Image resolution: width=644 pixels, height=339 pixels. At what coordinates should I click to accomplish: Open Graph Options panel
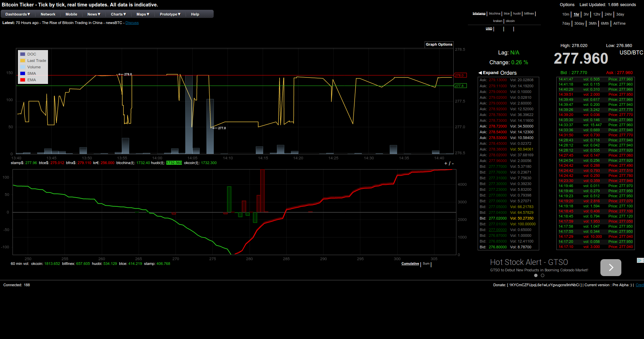pos(439,44)
